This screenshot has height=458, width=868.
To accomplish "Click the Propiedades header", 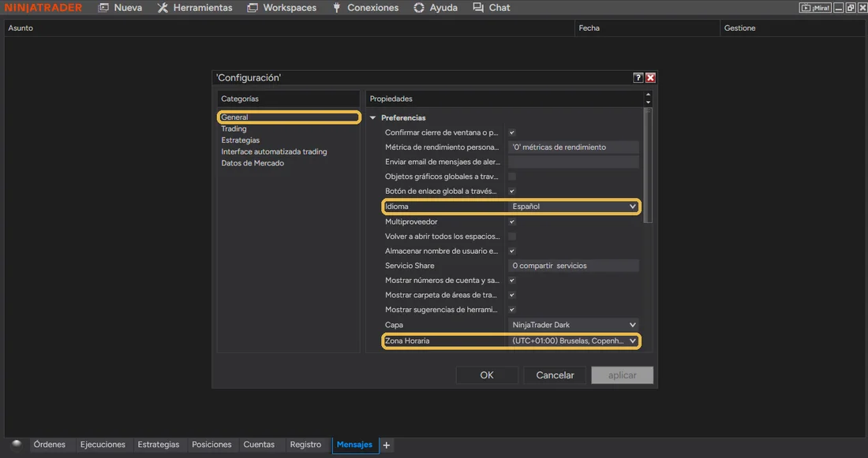I will coord(503,99).
